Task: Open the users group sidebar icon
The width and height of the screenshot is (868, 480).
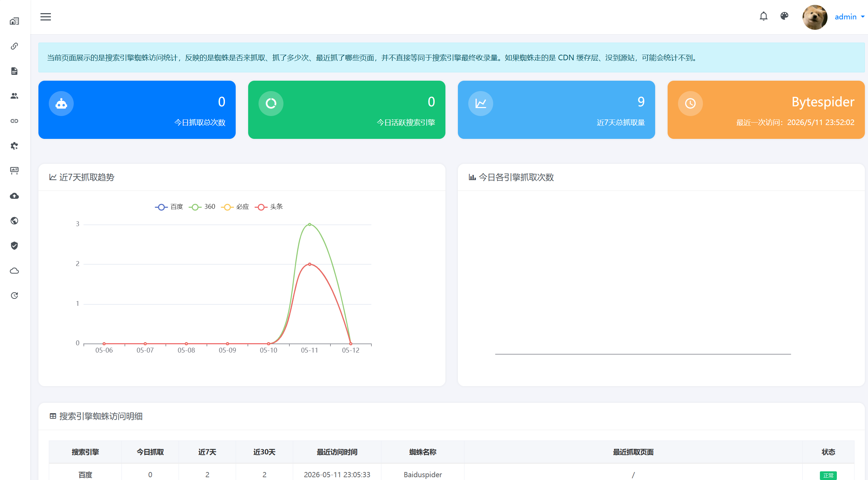Action: pos(14,96)
